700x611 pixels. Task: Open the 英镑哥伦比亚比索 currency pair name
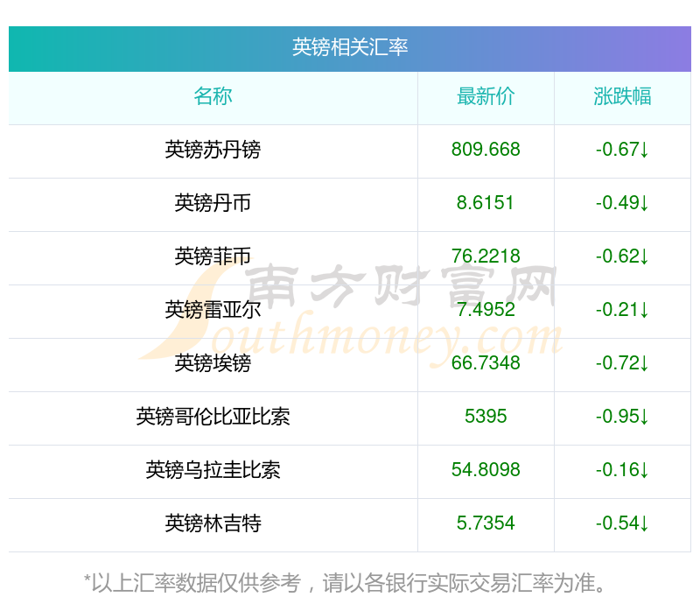point(213,417)
